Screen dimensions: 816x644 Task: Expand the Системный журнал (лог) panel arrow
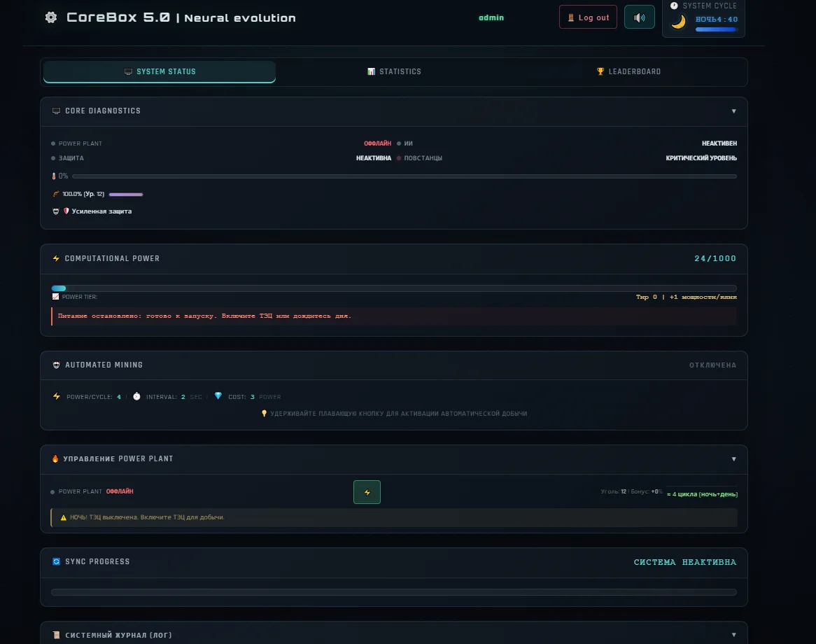tap(734, 635)
